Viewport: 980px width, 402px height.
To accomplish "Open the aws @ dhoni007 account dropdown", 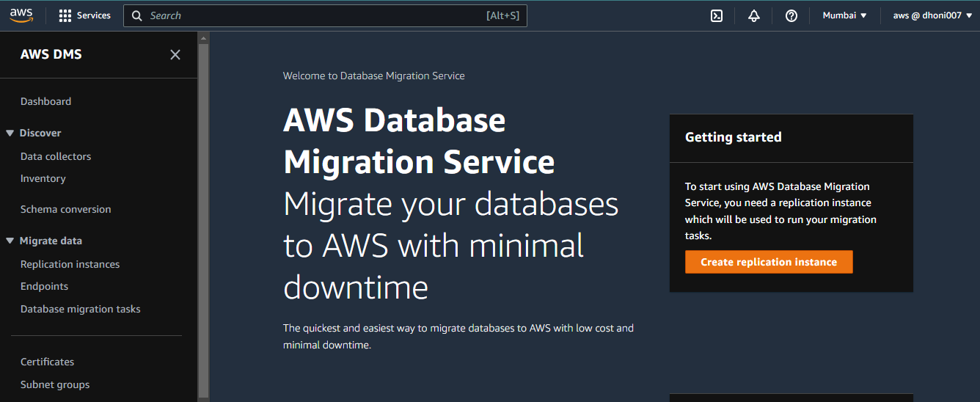I will coord(932,15).
